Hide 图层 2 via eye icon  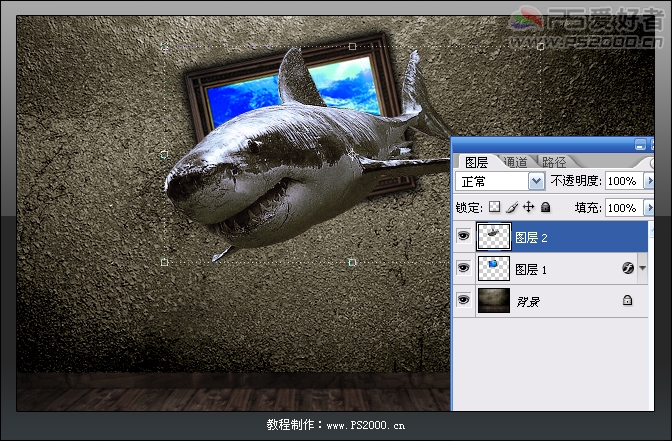click(463, 236)
